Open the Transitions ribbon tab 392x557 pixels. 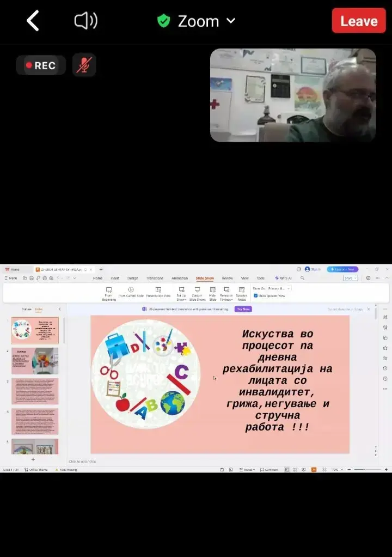coord(155,278)
